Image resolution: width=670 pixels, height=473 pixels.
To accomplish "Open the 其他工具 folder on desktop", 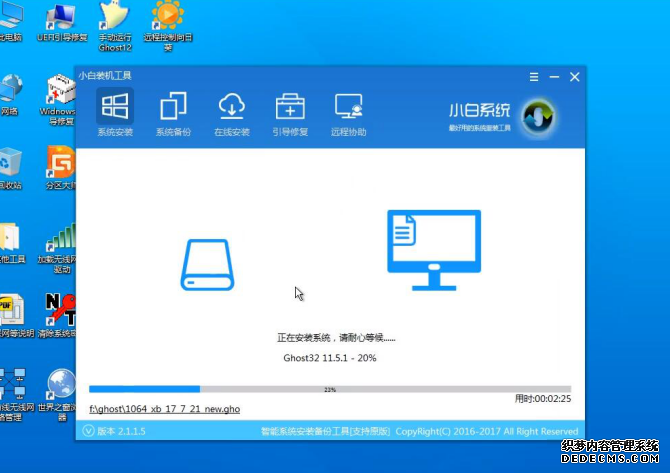I will click(11, 243).
